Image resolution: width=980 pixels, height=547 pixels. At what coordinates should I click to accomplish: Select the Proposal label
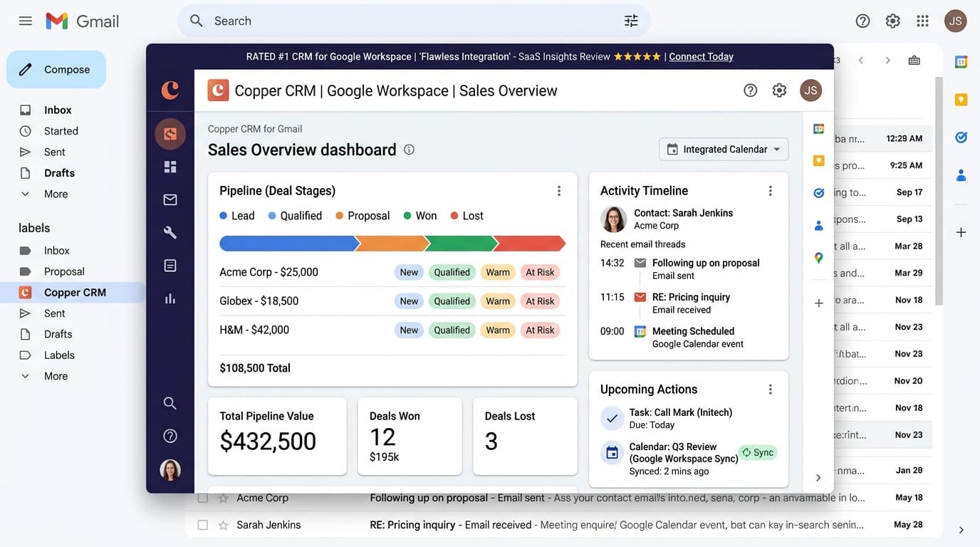(x=64, y=271)
